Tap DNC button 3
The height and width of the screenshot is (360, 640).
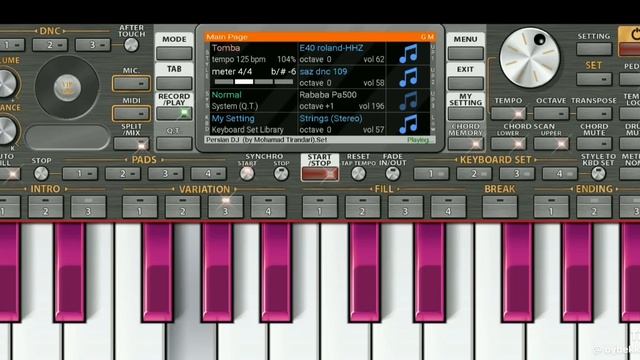93,44
